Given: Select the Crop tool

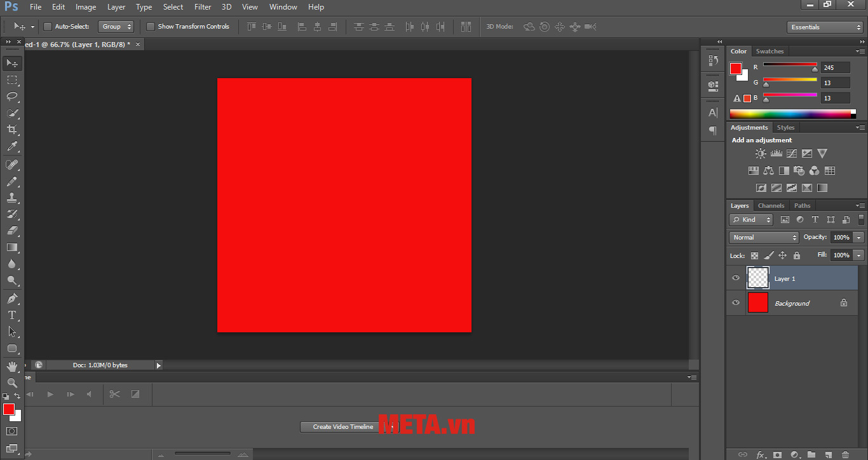Looking at the screenshot, I should (x=12, y=130).
